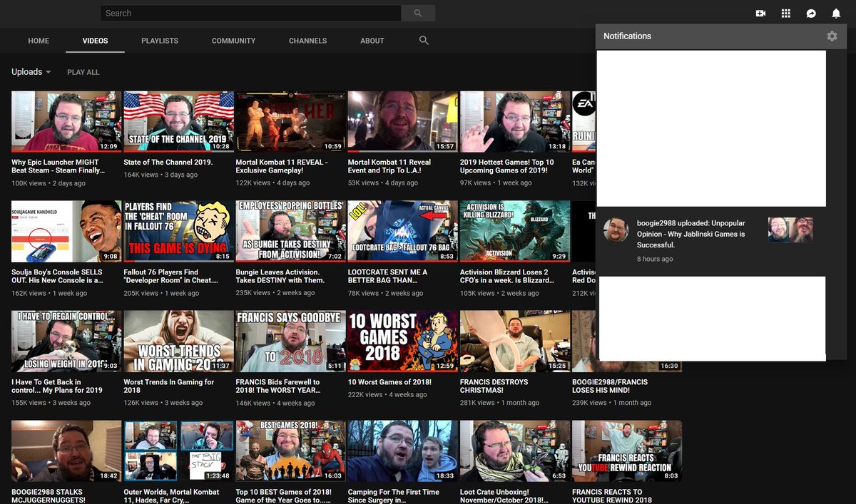Open Francis Reacts YouTube Rewind thumbnail
This screenshot has width=856, height=504.
pos(626,451)
